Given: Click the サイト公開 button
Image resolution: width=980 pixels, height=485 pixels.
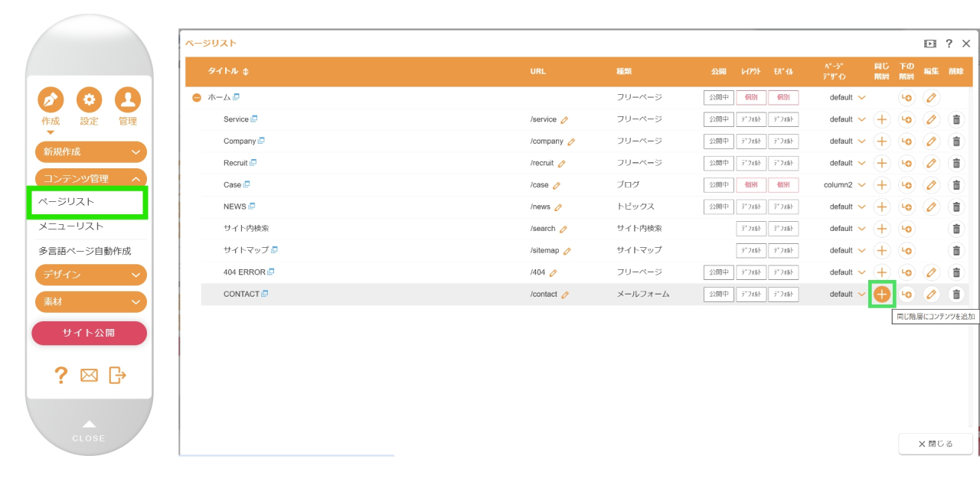Looking at the screenshot, I should [x=89, y=333].
